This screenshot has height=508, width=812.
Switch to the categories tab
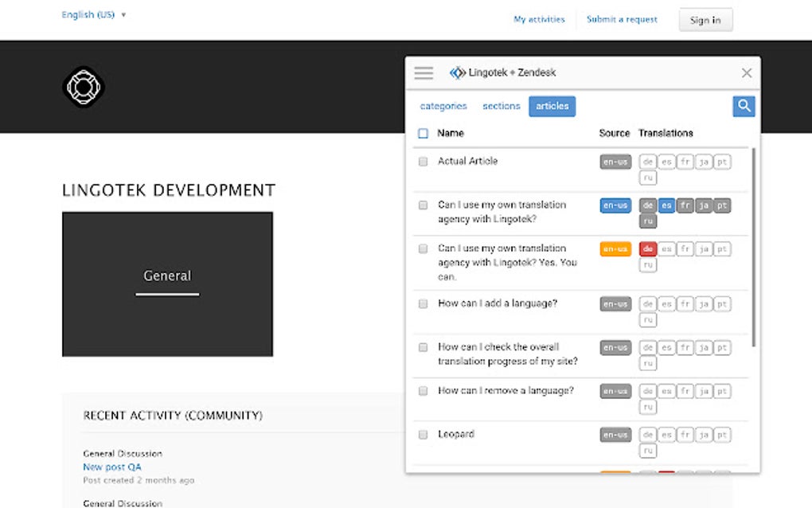(x=443, y=105)
